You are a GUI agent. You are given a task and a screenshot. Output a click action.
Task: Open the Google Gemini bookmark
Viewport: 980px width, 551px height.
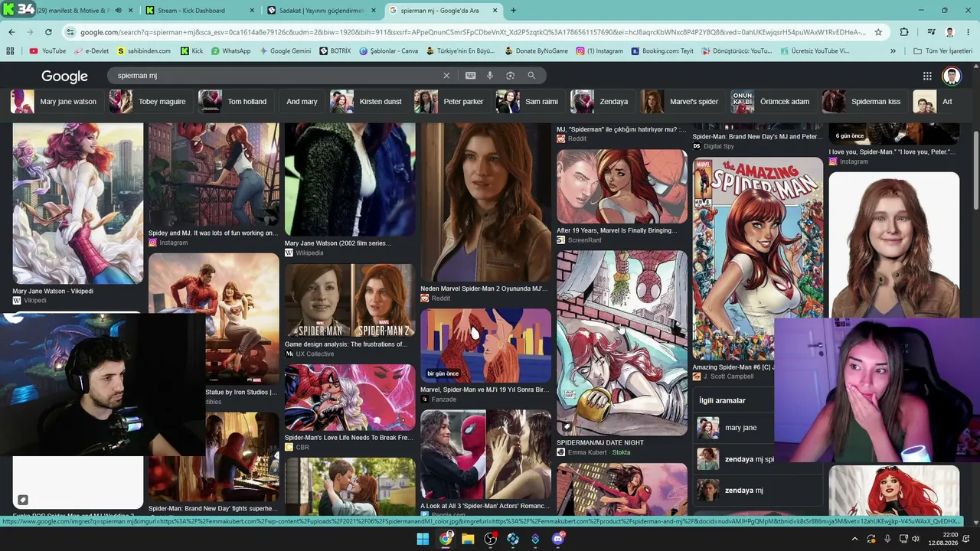pyautogui.click(x=286, y=51)
